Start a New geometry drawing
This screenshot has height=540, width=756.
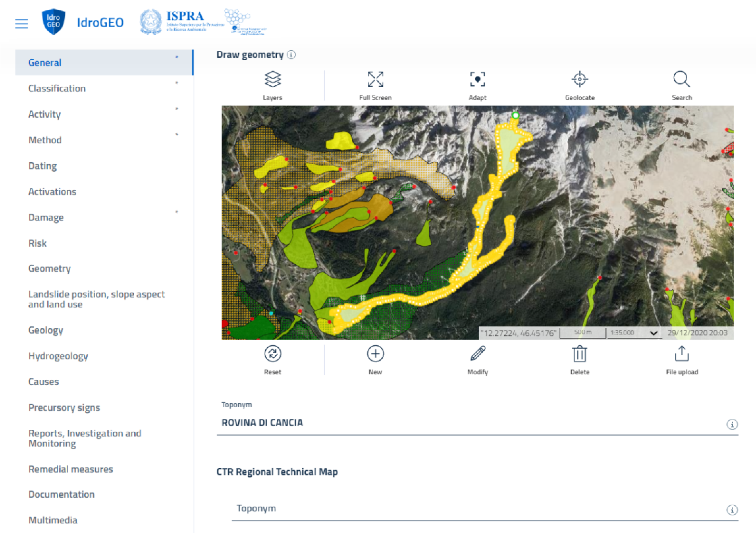[x=375, y=354]
